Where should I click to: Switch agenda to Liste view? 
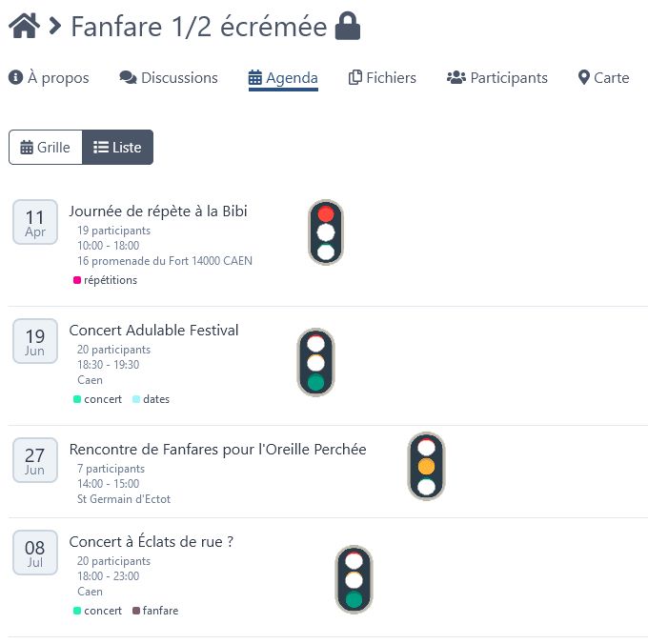[x=117, y=148]
